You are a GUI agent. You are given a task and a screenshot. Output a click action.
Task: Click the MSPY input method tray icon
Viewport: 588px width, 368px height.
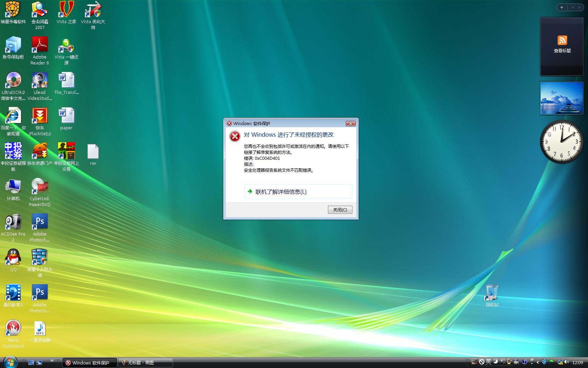click(474, 362)
